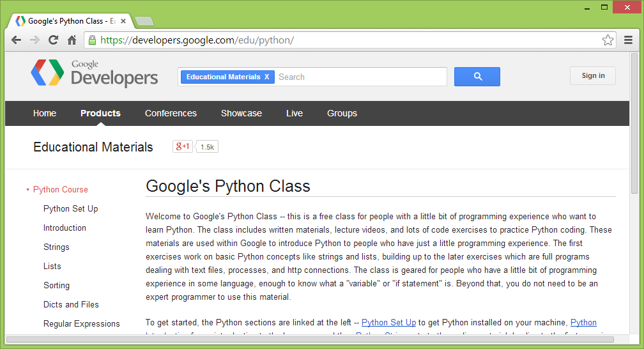Viewport: 644px width, 349px height.
Task: Click the blue magnifier search button
Action: tap(477, 77)
